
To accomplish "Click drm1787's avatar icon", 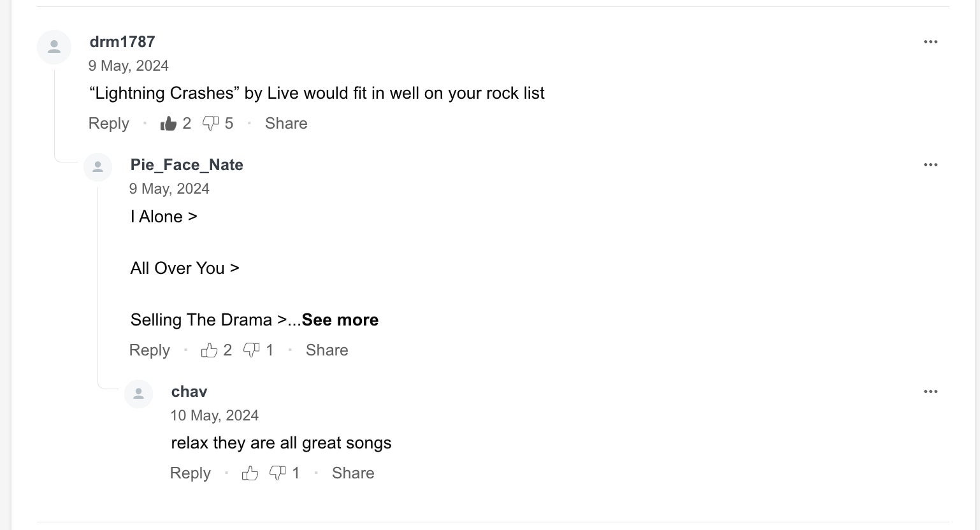I will click(54, 47).
